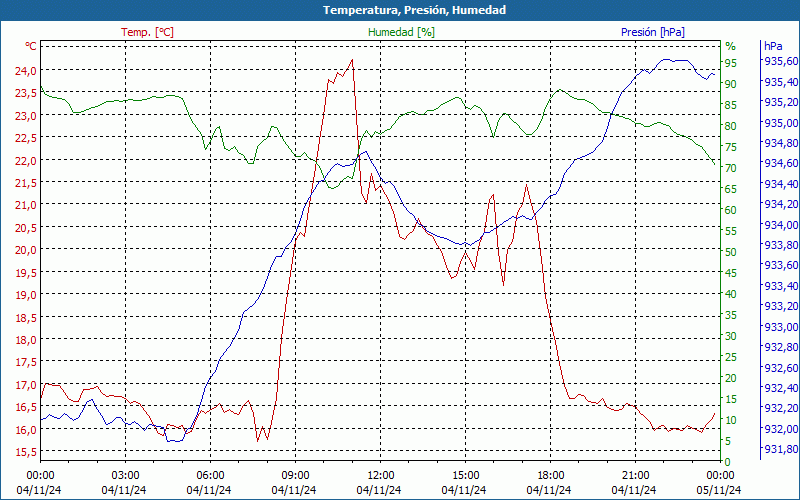
Task: Click the "20,5" temperature axis value
Action: click(x=26, y=228)
